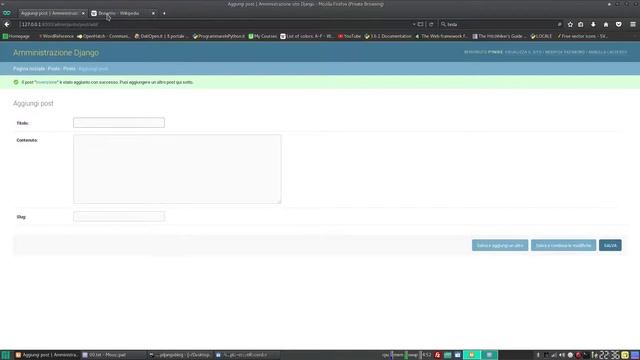Open the first Posts breadcrumb link
The height and width of the screenshot is (360, 640).
tap(54, 69)
